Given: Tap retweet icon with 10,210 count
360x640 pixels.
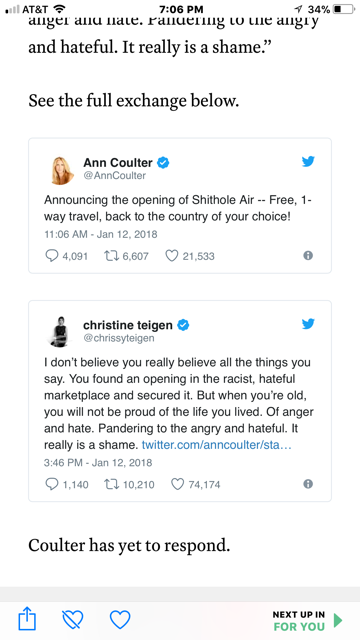Looking at the screenshot, I should click(111, 484).
